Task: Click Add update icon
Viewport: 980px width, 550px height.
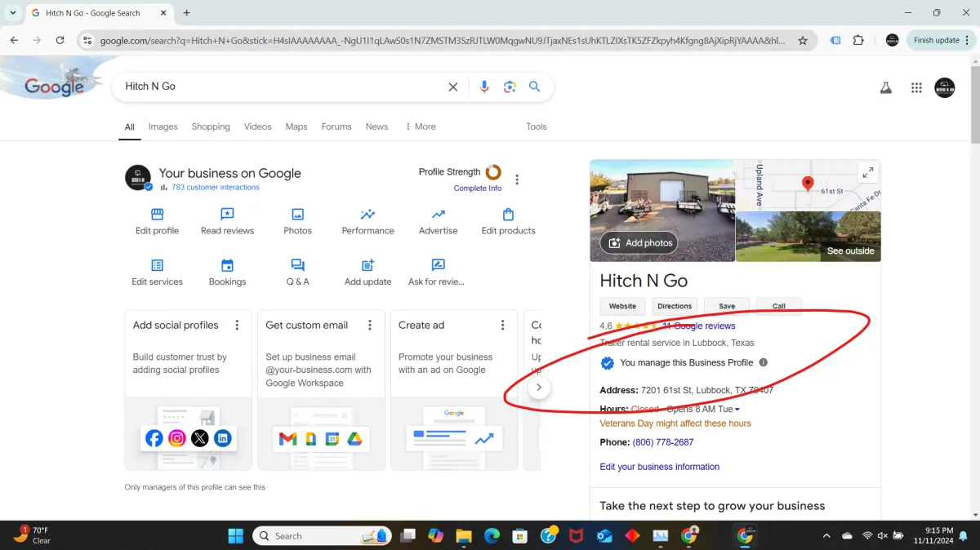Action: click(367, 265)
